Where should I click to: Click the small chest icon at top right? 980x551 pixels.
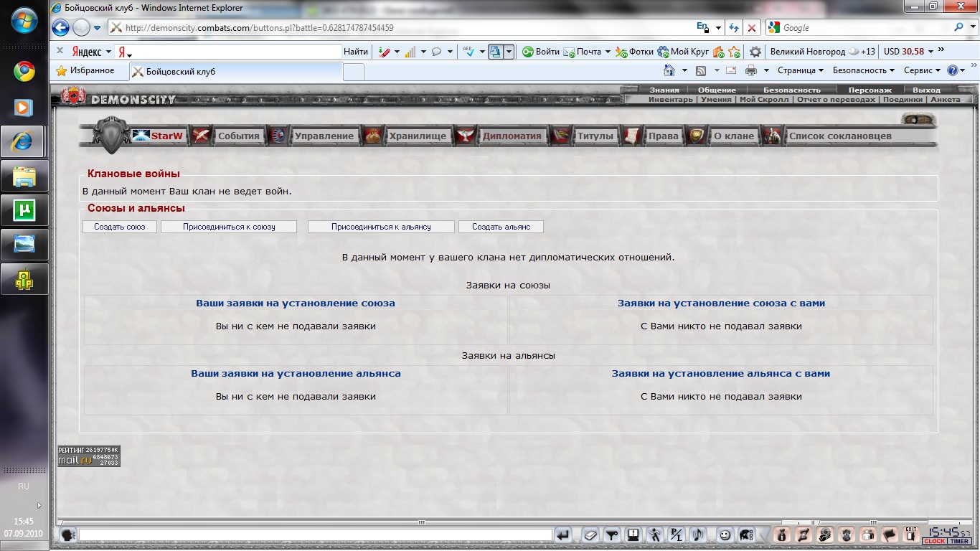[x=918, y=118]
